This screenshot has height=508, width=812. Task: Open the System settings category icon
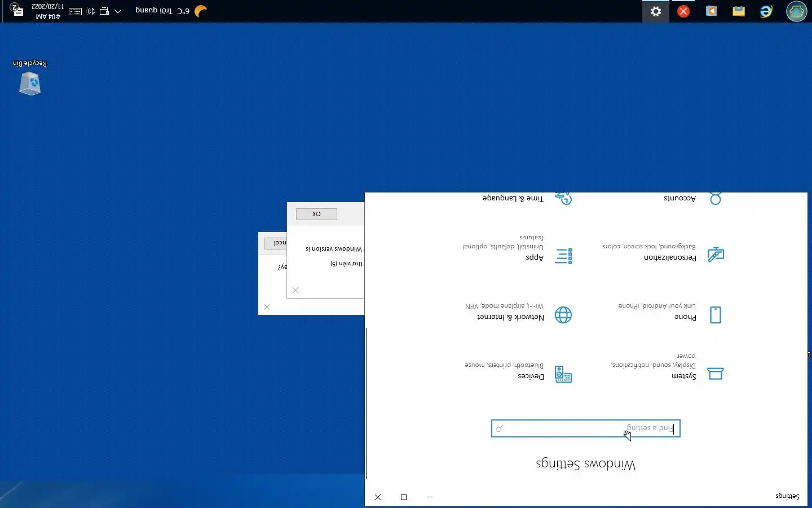pos(716,374)
